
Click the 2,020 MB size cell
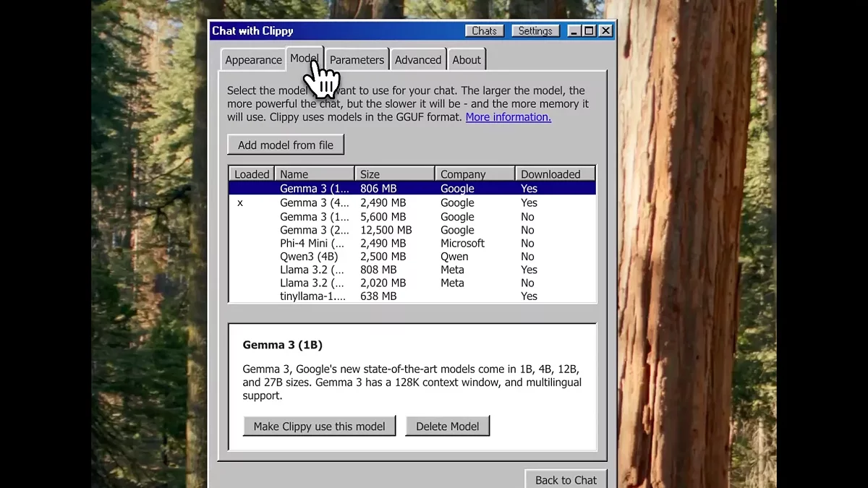click(383, 283)
